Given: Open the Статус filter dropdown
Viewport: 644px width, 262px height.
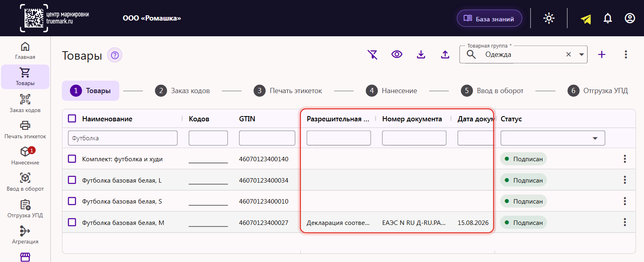Looking at the screenshot, I should 553,138.
